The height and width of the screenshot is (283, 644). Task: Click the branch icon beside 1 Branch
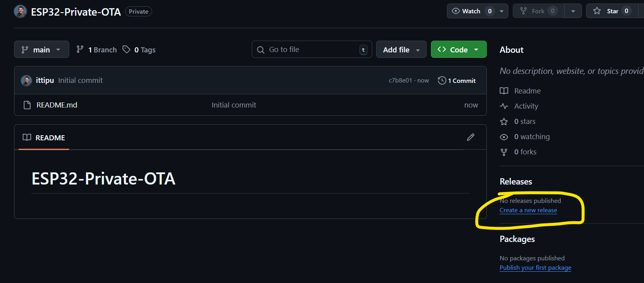80,49
